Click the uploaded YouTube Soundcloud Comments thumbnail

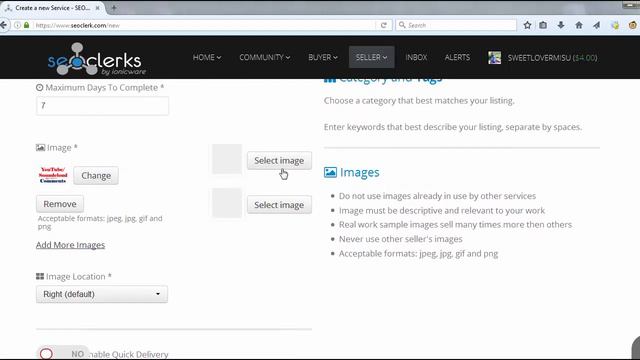(53, 175)
